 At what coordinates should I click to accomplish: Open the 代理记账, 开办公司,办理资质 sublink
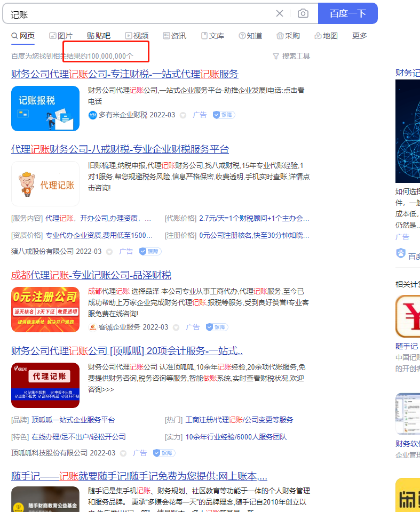pyautogui.click(x=98, y=218)
